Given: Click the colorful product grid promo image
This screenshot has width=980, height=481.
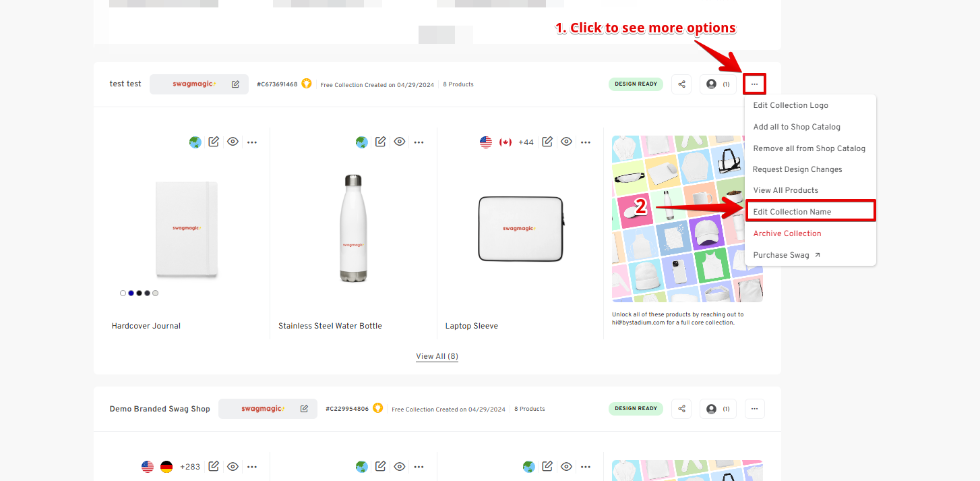Looking at the screenshot, I should pyautogui.click(x=687, y=219).
